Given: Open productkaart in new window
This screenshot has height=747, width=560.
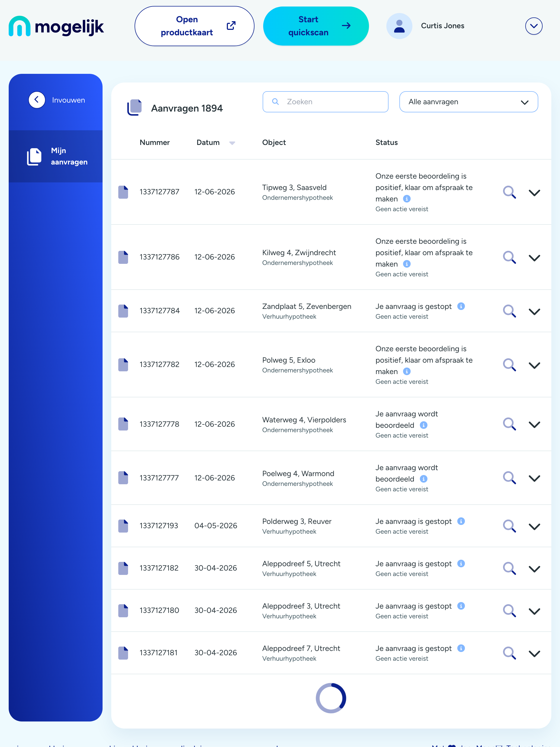Looking at the screenshot, I should [195, 26].
